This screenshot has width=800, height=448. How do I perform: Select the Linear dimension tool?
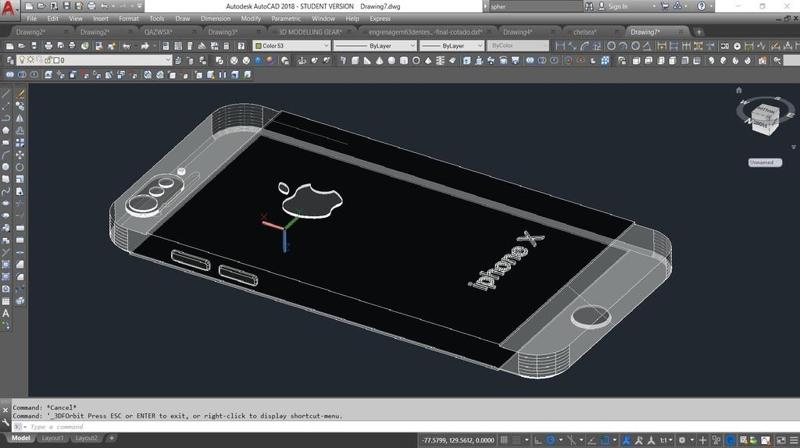(x=560, y=46)
